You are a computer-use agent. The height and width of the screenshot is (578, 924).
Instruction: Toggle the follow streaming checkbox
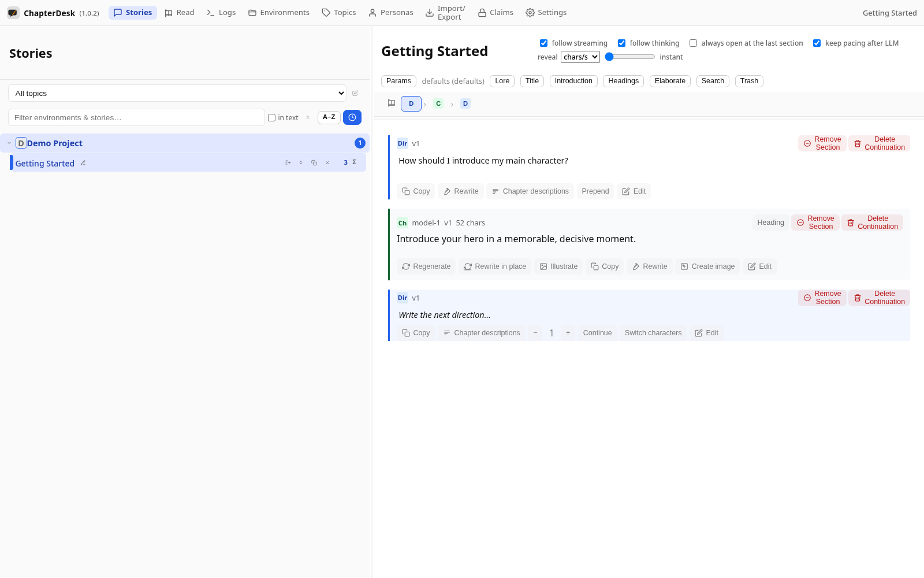click(x=543, y=43)
